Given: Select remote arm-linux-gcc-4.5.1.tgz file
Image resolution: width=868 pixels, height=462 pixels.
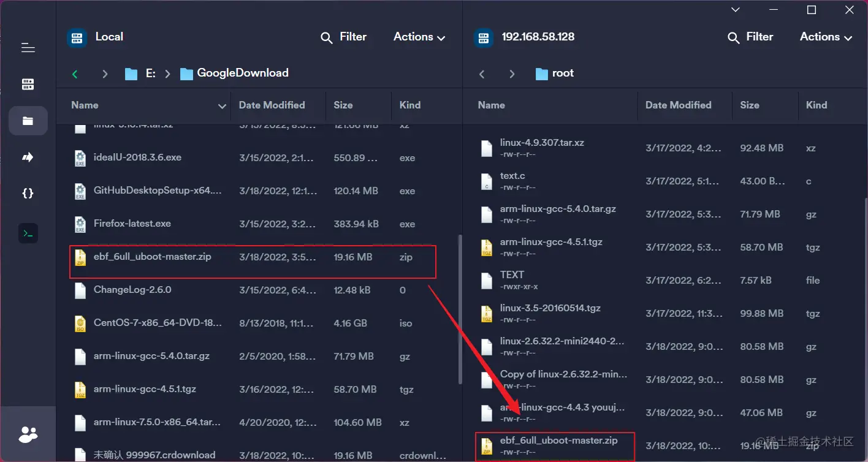Looking at the screenshot, I should (x=551, y=241).
